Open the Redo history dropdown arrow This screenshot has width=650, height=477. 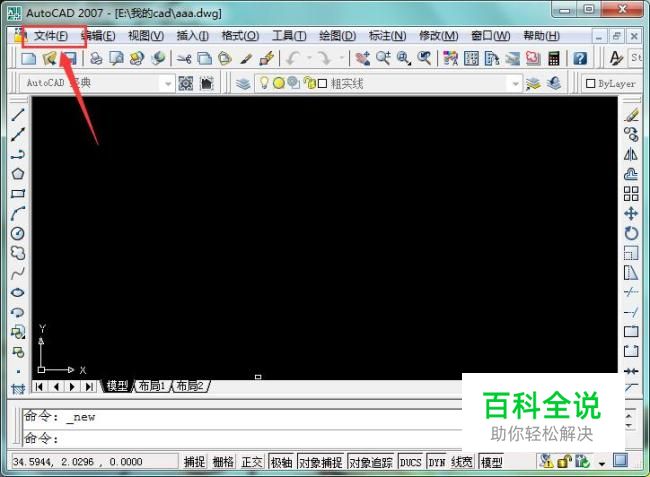tap(341, 58)
